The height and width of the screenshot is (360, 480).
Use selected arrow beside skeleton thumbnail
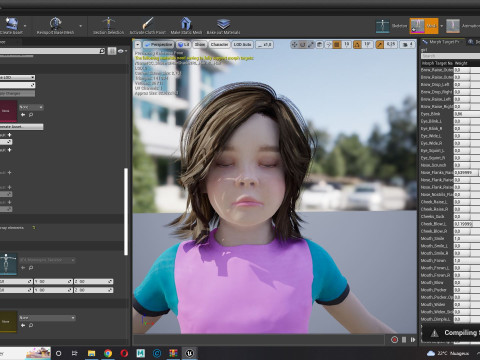(23, 268)
